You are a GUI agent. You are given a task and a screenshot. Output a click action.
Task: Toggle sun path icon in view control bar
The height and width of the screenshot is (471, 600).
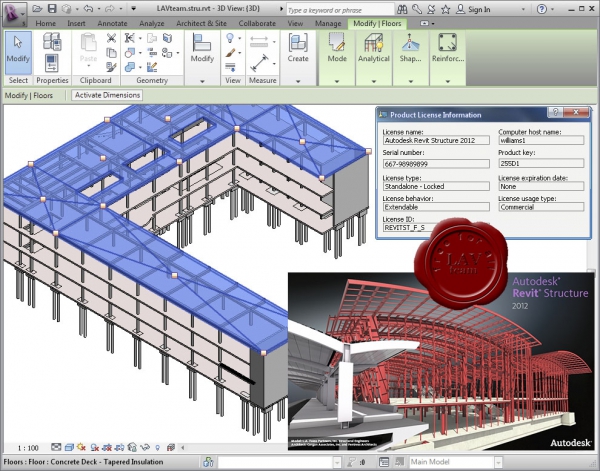pyautogui.click(x=82, y=447)
